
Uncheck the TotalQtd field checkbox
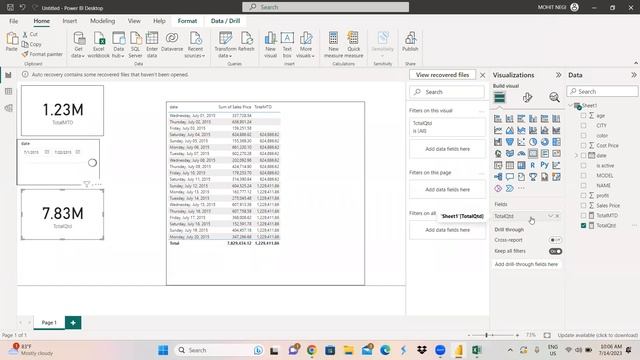[583, 225]
